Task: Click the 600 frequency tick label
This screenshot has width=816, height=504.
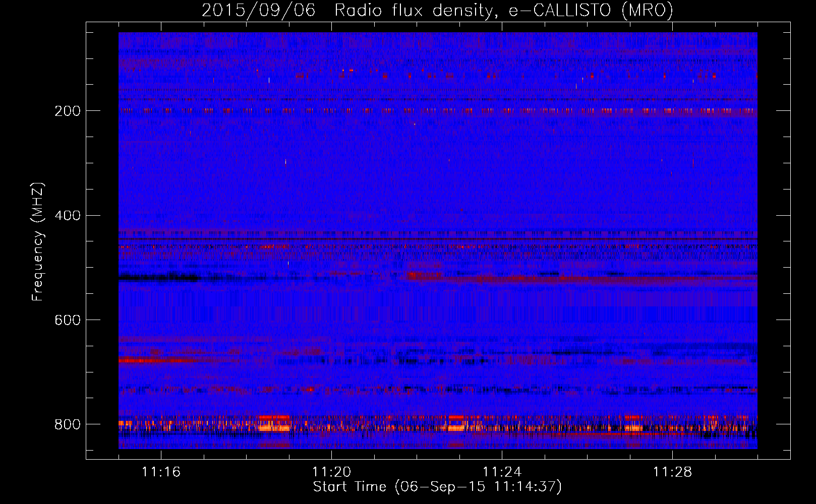Action: click(68, 320)
